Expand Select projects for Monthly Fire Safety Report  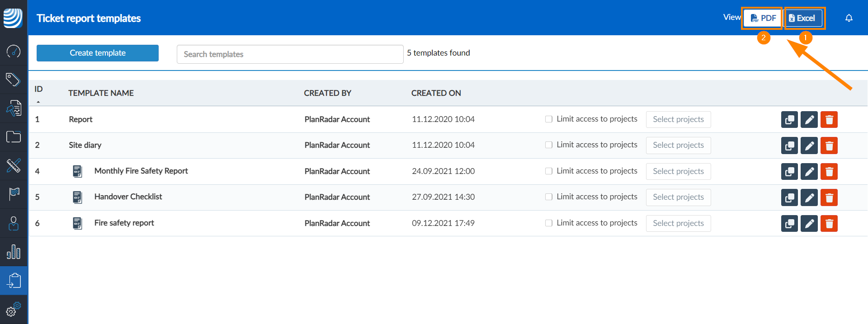tap(678, 172)
